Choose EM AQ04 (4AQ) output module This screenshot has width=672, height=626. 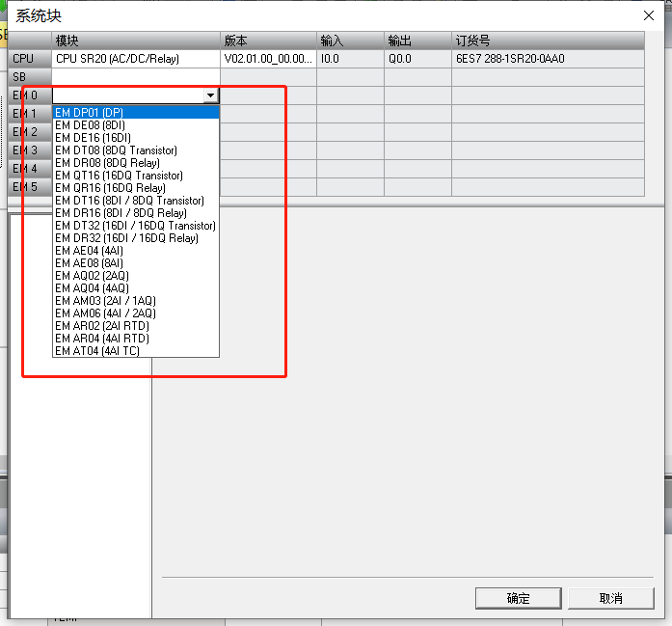point(135,288)
